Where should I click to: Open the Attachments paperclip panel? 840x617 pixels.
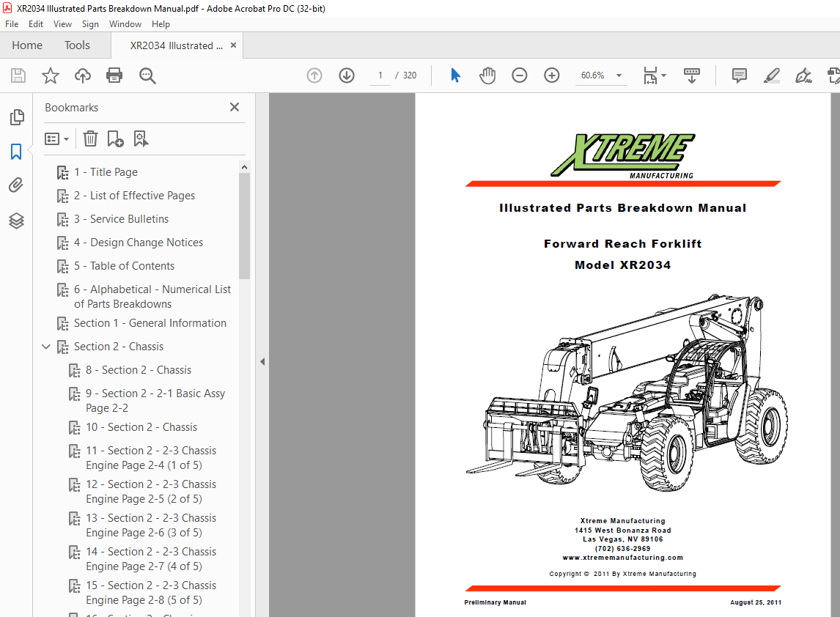point(16,185)
